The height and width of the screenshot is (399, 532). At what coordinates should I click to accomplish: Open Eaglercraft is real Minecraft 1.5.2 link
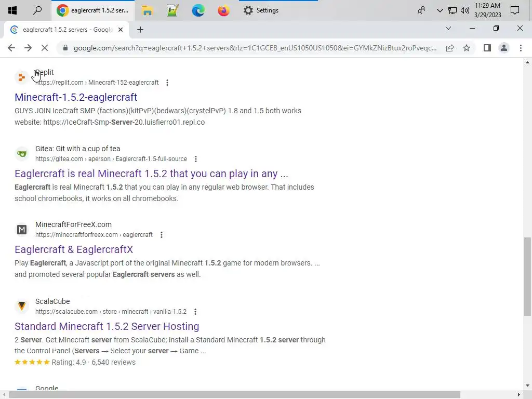click(151, 174)
